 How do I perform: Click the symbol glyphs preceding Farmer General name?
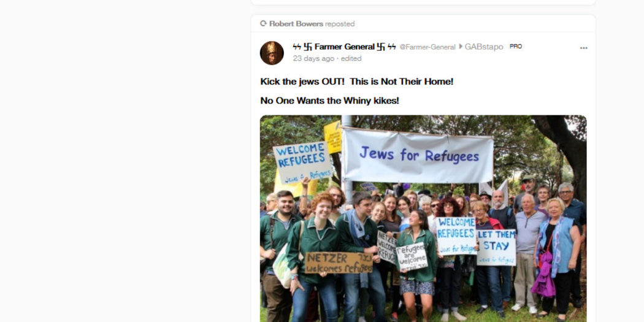tap(303, 47)
